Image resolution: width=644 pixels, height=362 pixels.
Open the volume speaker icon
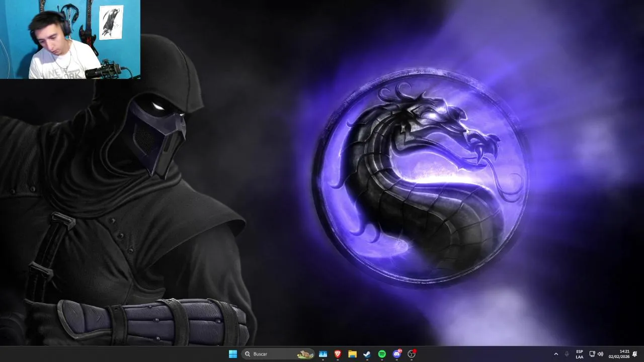600,354
